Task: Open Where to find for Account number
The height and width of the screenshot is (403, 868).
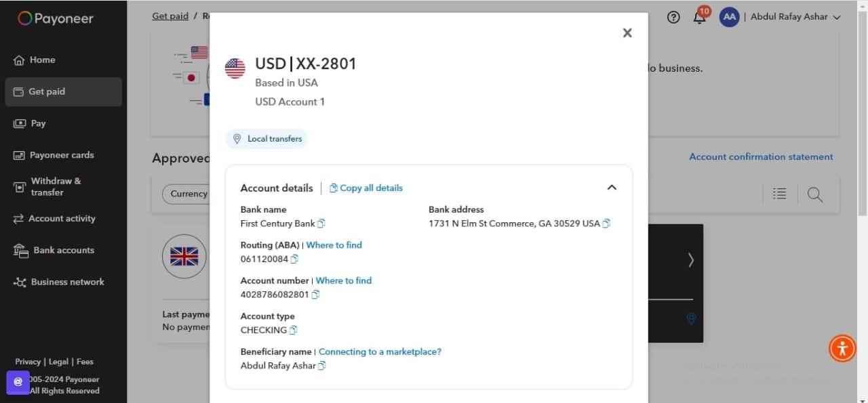Action: (x=344, y=280)
